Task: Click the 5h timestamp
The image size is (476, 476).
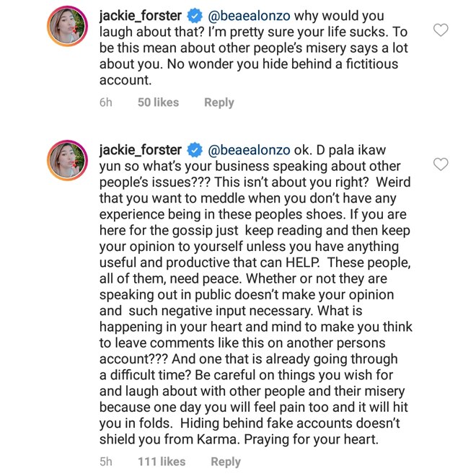Action: pos(105,462)
